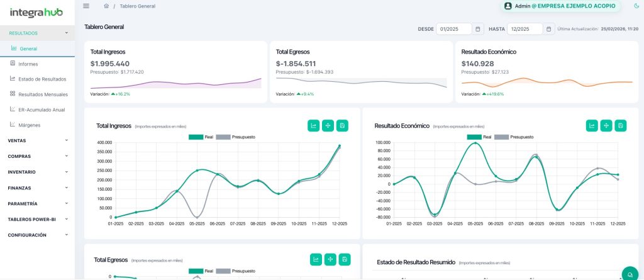644x280 pixels.
Task: Toggle dark mode moon icon
Action: pyautogui.click(x=636, y=6)
